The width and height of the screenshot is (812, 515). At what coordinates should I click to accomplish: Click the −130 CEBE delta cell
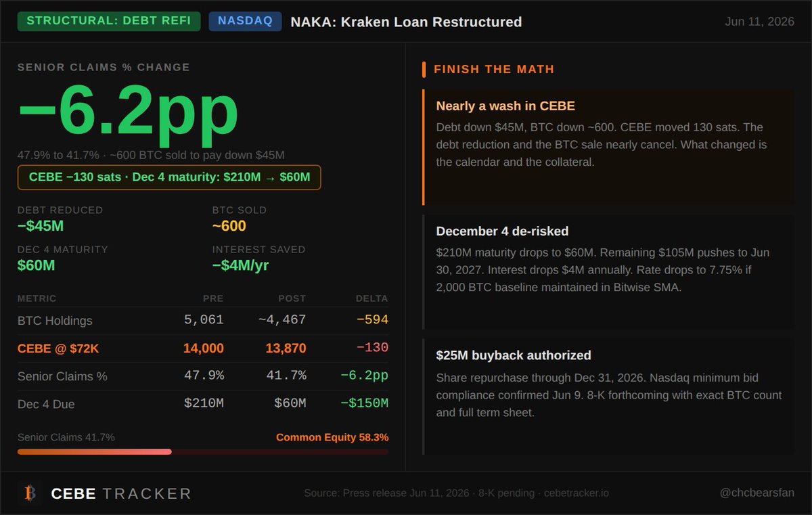click(x=372, y=348)
